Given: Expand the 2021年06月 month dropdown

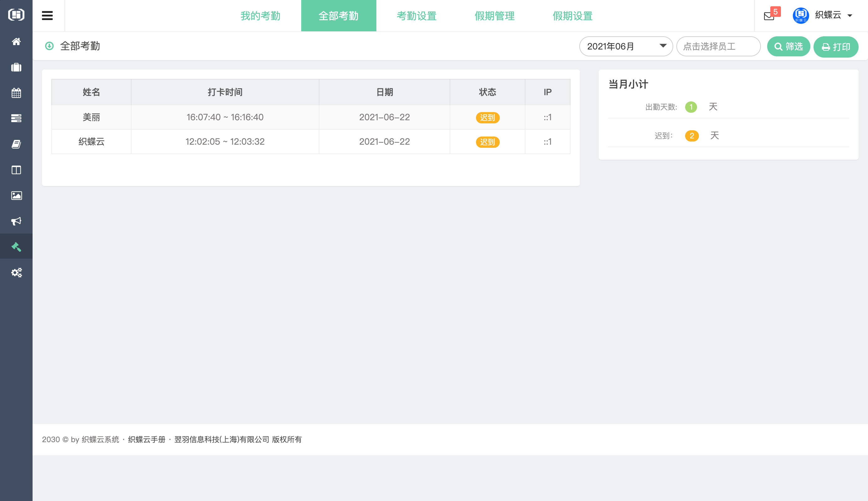Looking at the screenshot, I should (x=626, y=46).
